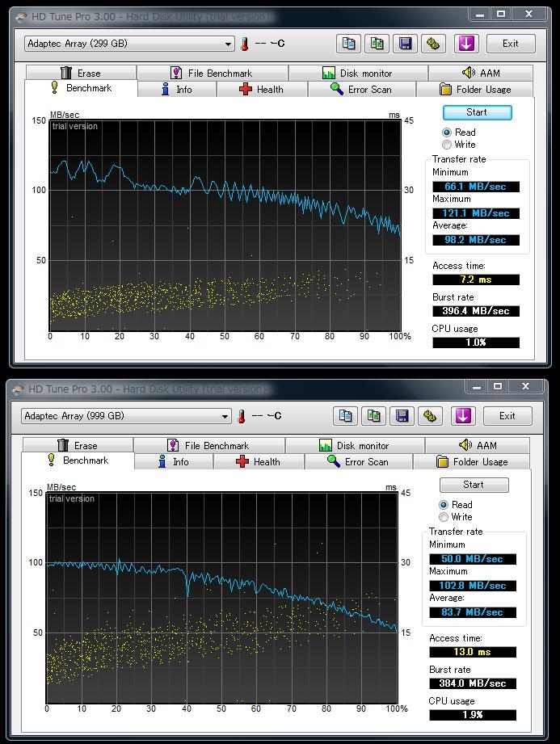Select Write mode in top window
Image resolution: width=560 pixels, height=744 pixels.
click(447, 145)
